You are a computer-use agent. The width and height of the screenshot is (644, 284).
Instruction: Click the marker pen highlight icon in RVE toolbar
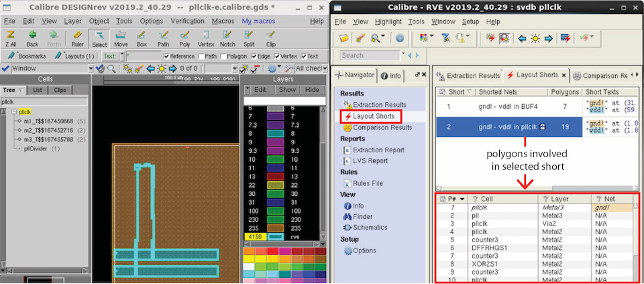pyautogui.click(x=360, y=39)
